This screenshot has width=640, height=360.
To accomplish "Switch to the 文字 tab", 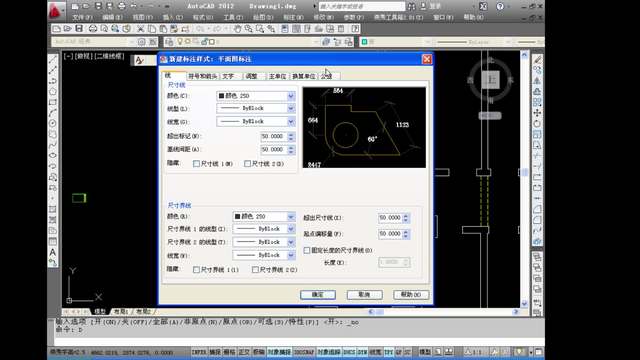I will [x=229, y=76].
